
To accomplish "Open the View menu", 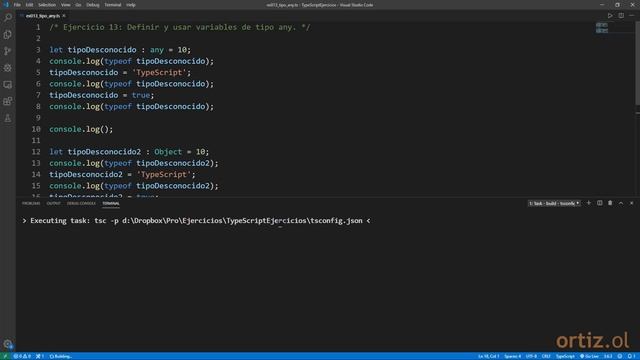I will pyautogui.click(x=65, y=5).
